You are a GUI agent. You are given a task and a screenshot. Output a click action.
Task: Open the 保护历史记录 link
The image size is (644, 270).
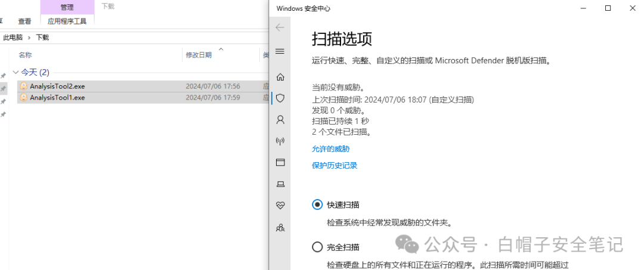coord(335,165)
